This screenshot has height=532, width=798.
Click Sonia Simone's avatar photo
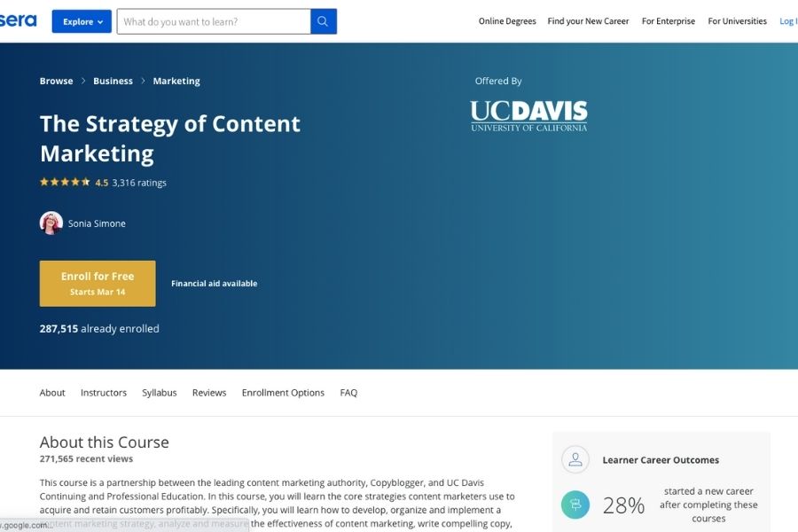coord(51,223)
